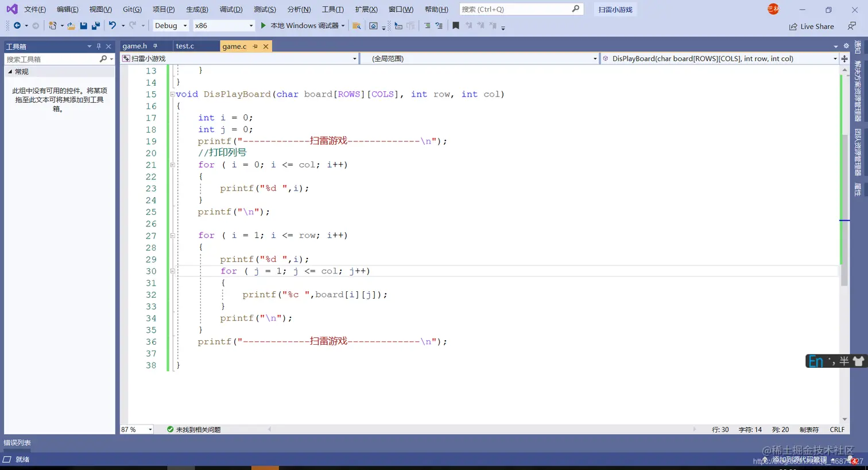The height and width of the screenshot is (470, 868).
Task: Toggle the pin on the game.c tab
Action: click(x=255, y=46)
